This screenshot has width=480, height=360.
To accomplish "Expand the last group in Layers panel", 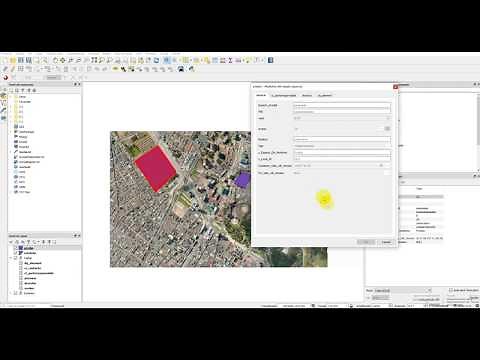I will 11,293.
